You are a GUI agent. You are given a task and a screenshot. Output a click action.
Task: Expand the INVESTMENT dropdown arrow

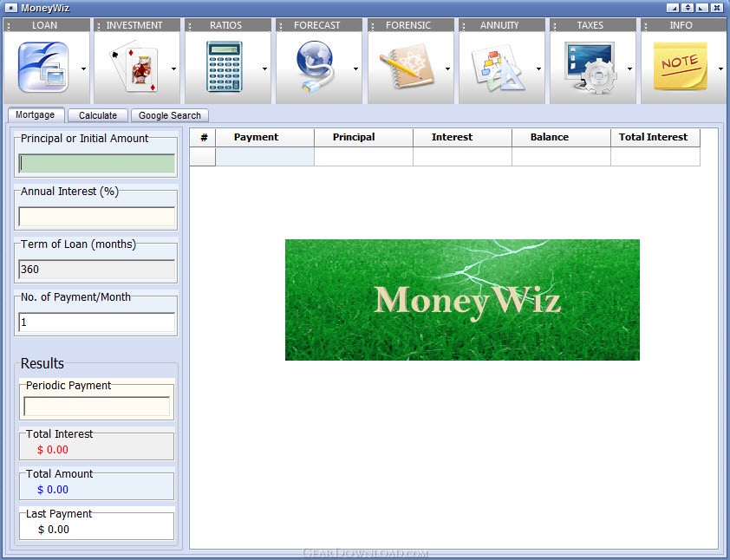[173, 68]
